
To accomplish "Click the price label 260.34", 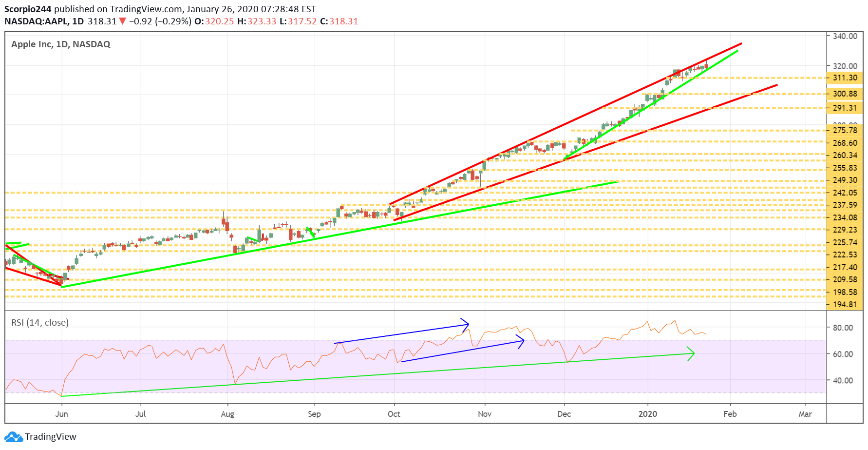I will (845, 156).
